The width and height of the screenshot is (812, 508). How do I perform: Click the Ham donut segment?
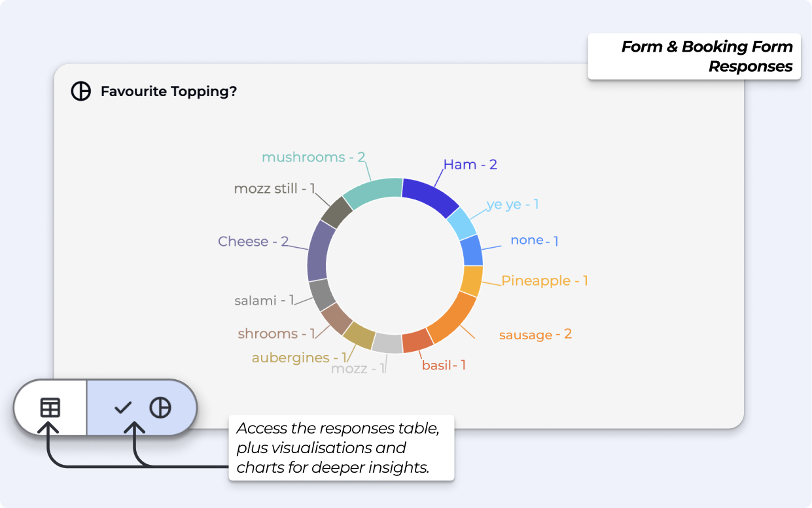pos(431,194)
